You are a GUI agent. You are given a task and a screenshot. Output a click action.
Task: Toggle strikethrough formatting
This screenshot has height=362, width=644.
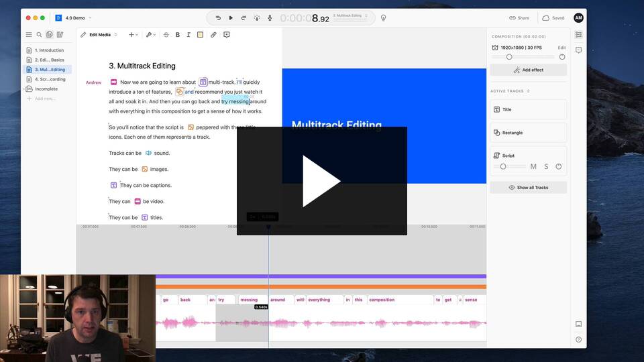(x=166, y=35)
